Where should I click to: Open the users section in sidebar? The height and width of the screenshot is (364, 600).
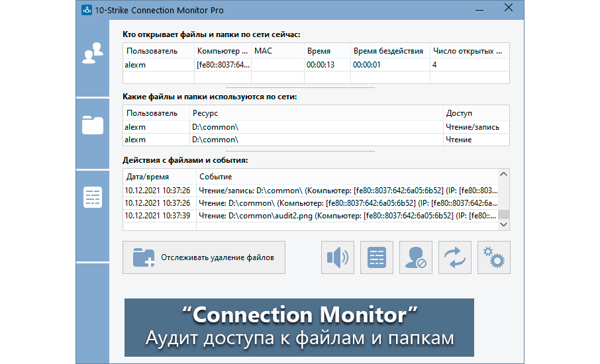92,53
